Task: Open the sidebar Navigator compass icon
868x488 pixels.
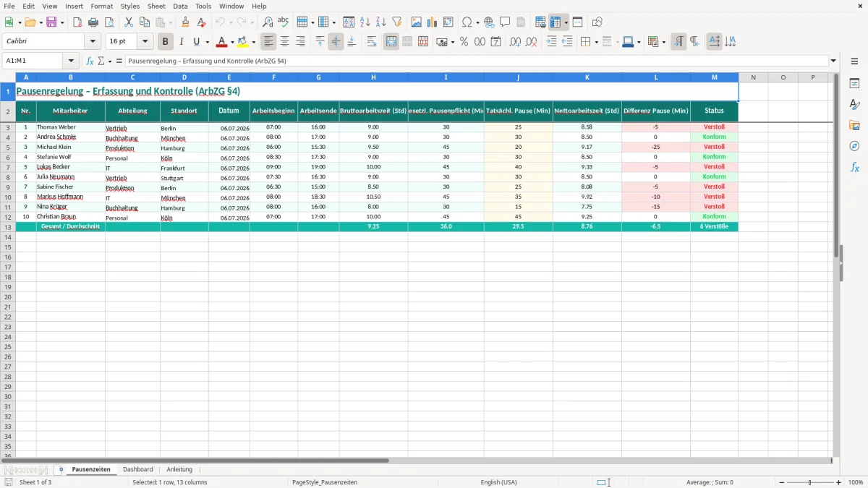Action: click(854, 146)
